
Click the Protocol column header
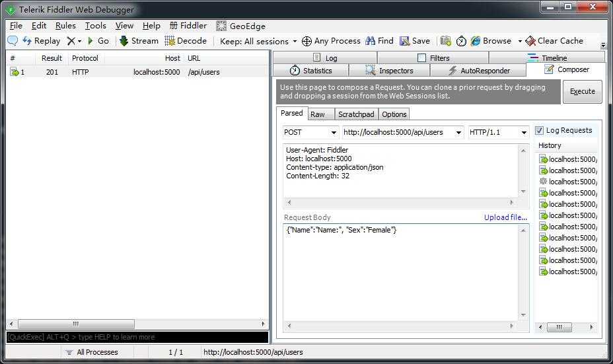[x=85, y=58]
